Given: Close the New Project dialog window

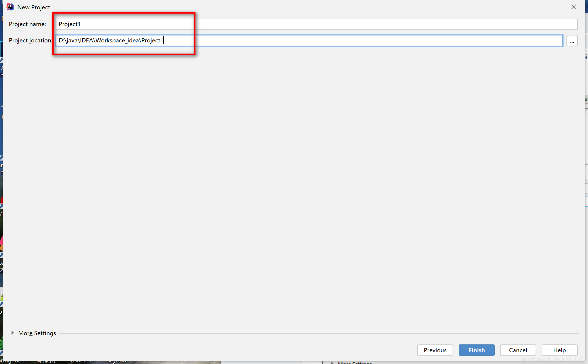Looking at the screenshot, I should pyautogui.click(x=574, y=7).
